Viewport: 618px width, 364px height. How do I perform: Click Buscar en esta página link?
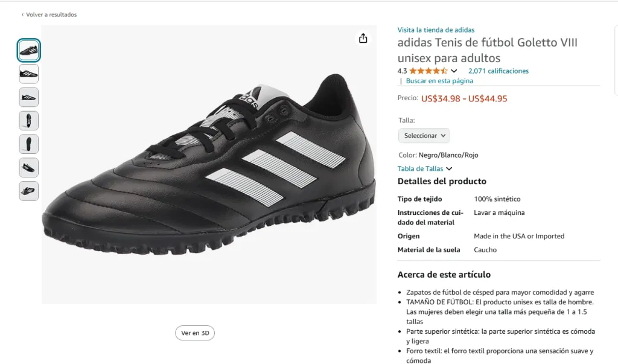pyautogui.click(x=439, y=81)
